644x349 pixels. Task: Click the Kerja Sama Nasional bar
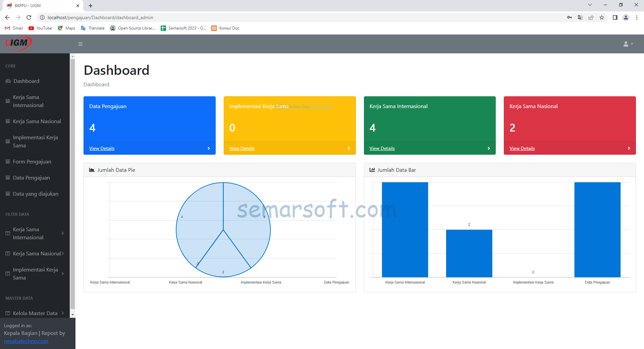coord(469,253)
